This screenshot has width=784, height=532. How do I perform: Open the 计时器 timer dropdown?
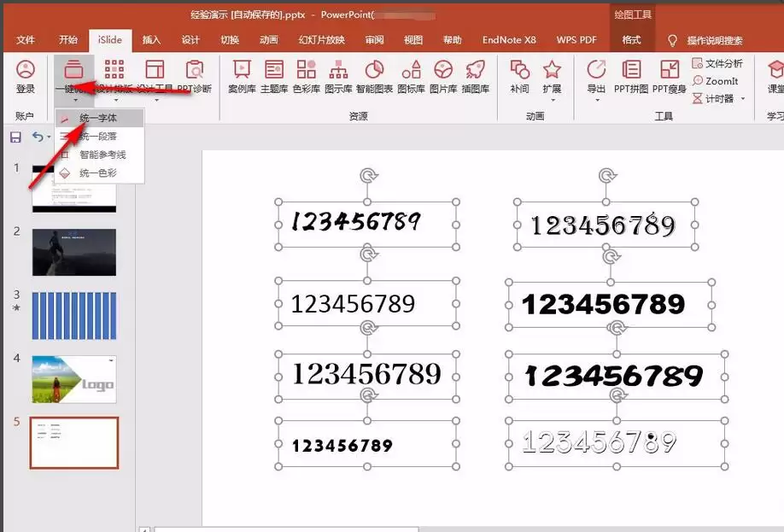(718, 99)
